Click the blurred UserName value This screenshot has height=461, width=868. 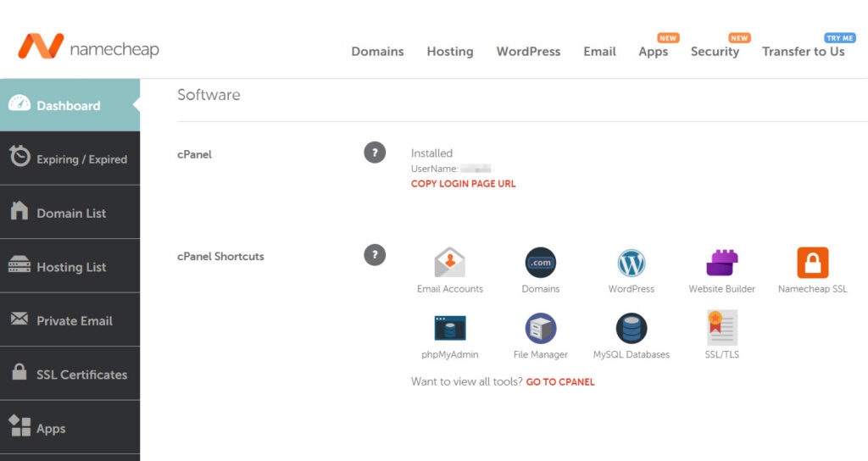coord(476,169)
